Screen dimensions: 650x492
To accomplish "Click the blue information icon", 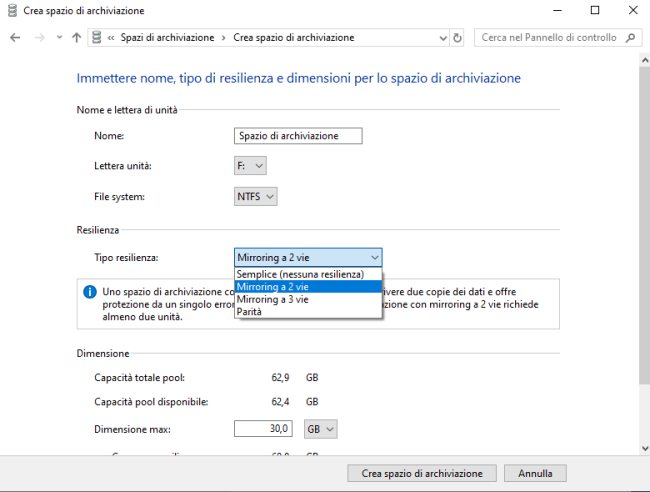I will pos(89,292).
